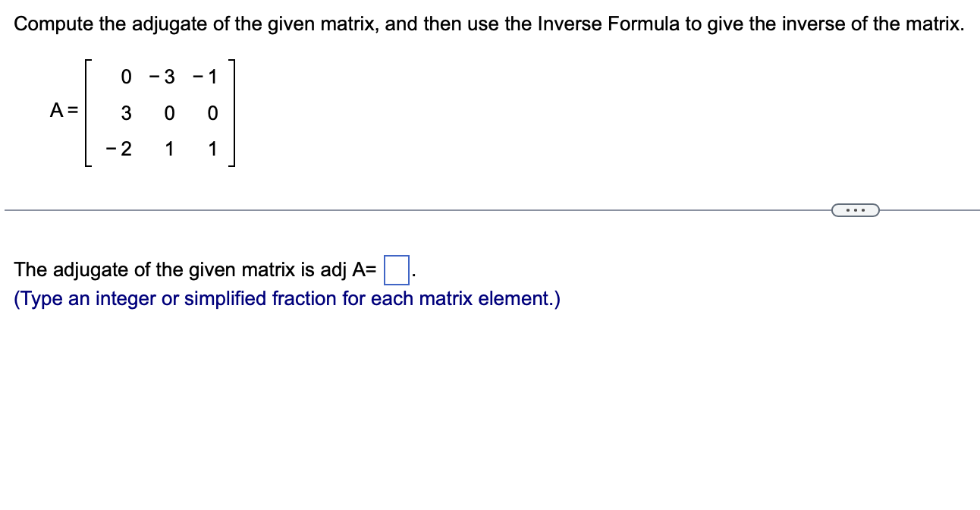The height and width of the screenshot is (510, 980).
Task: Click the matrix entry -2 in row three
Action: pyautogui.click(x=118, y=149)
